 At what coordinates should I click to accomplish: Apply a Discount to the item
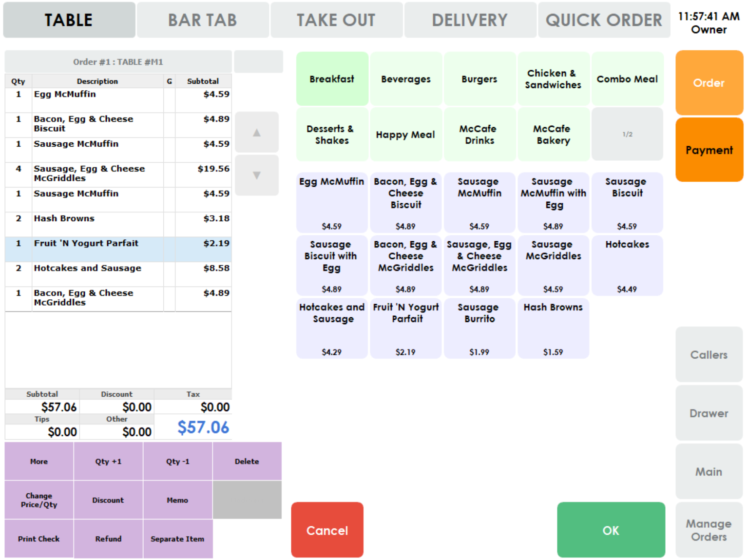coord(108,500)
